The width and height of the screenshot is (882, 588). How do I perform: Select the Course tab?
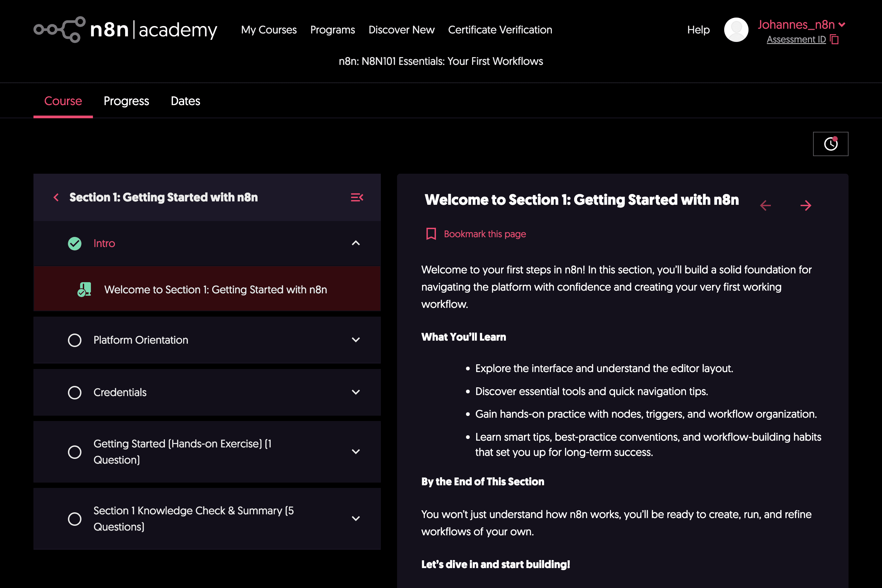[63, 101]
